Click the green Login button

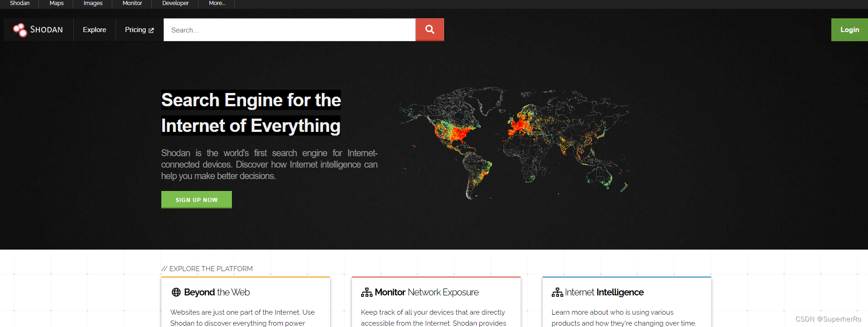click(x=850, y=30)
